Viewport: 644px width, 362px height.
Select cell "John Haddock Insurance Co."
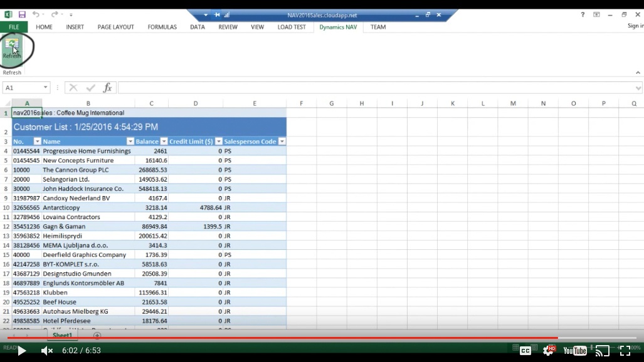(x=88, y=189)
